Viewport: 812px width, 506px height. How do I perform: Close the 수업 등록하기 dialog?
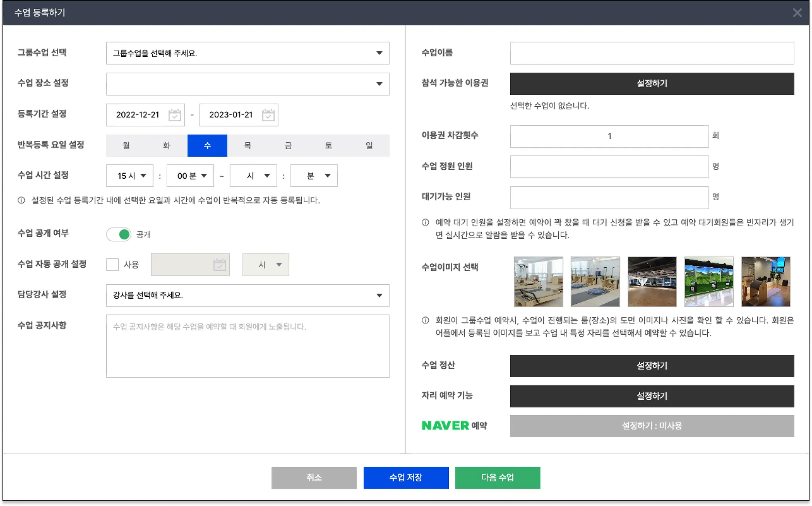[797, 13]
